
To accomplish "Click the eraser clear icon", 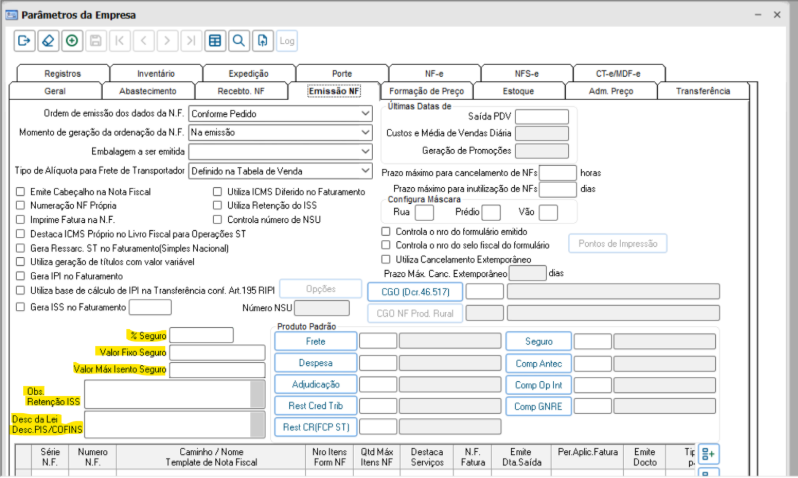I will [47, 41].
